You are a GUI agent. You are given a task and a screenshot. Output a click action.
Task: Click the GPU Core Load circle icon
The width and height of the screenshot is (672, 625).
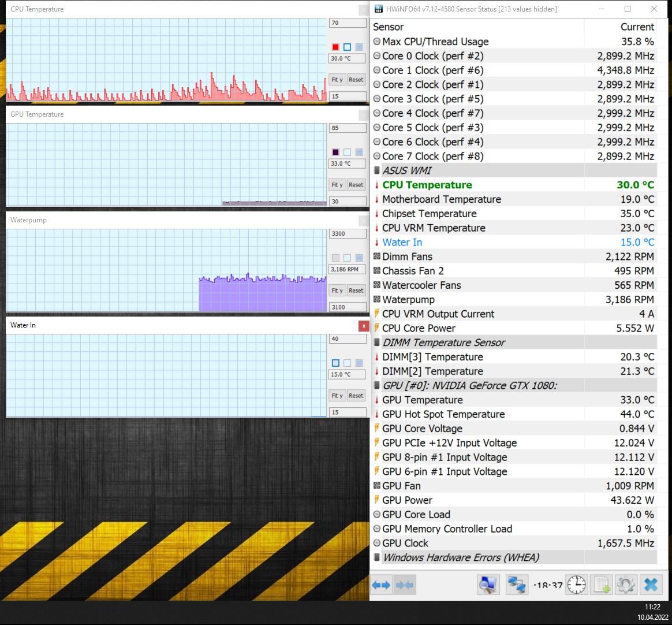[x=377, y=514]
